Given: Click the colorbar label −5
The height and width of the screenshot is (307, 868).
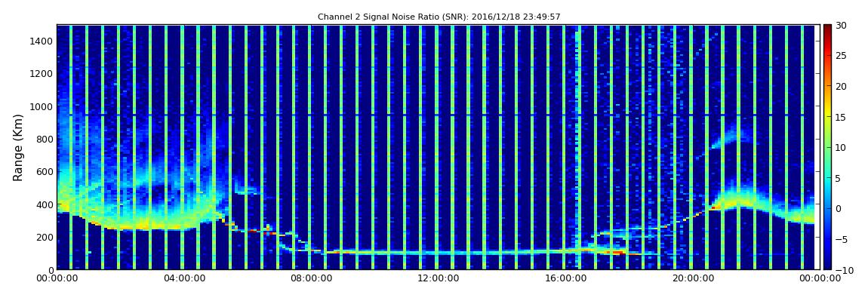Looking at the screenshot, I should point(841,240).
